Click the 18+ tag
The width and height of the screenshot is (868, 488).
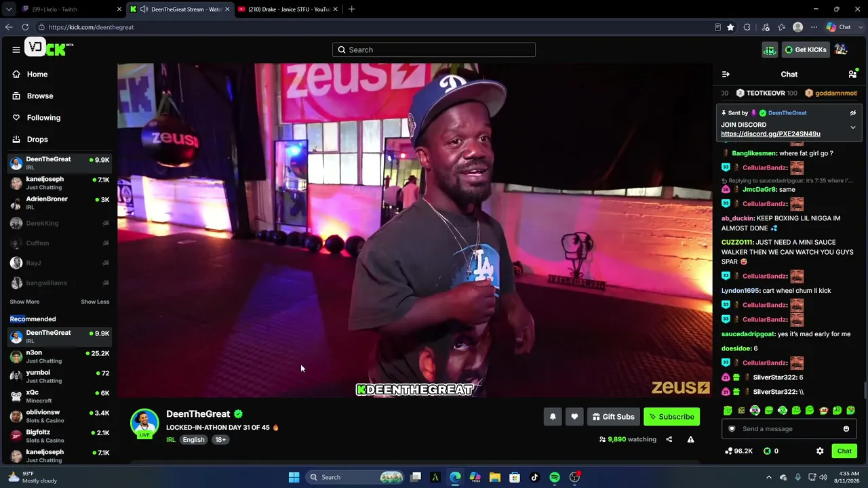(220, 440)
